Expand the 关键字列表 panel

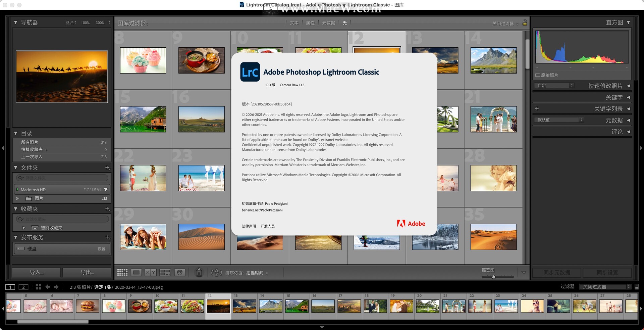tap(628, 109)
